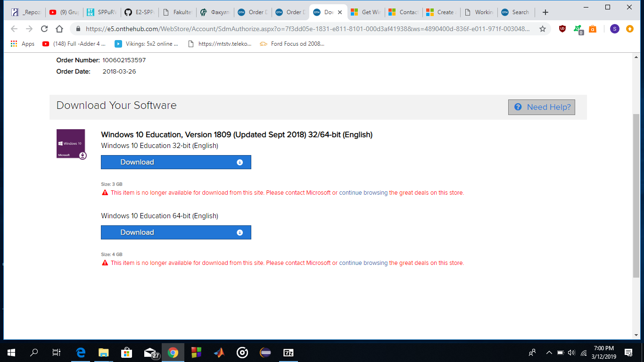Open the uBlock Origin extension
Screen dimensions: 644x362
point(562,29)
